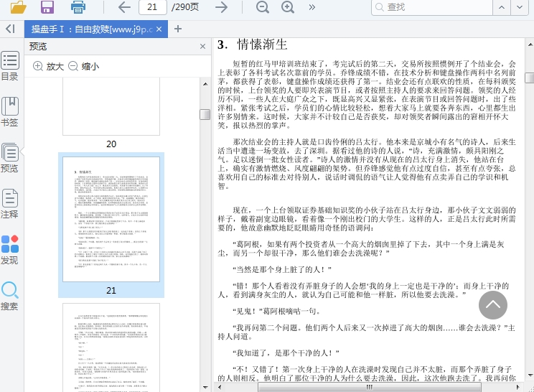Zoom in using the toolbar plus magnifier
Screen dimensions: 534x392
click(288, 6)
